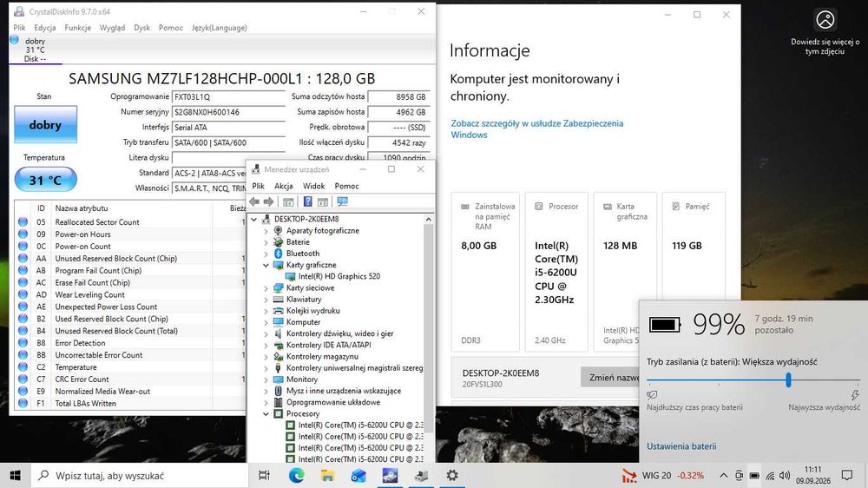
Task: Click the disk status orb in CrystalDiskInfo header
Action: [15, 39]
